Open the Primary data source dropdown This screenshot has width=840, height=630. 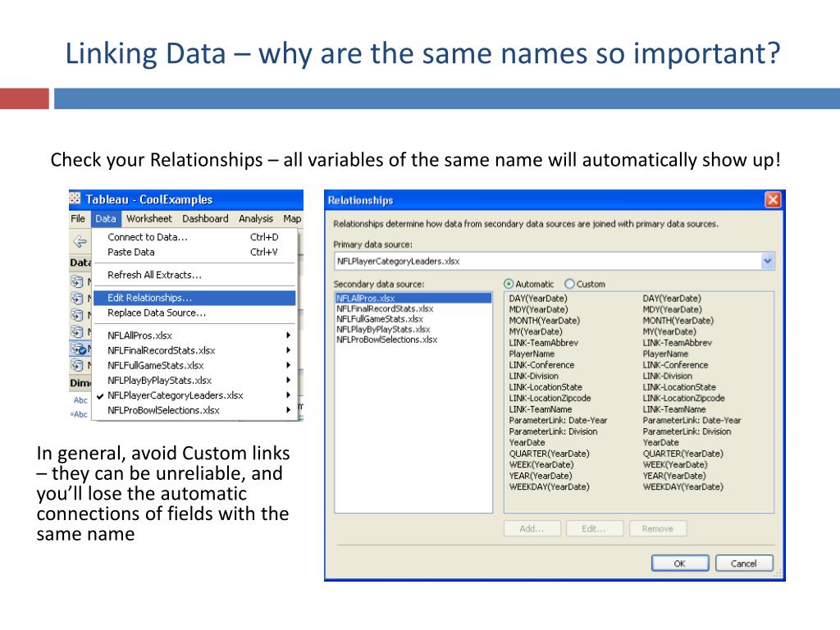point(768,262)
